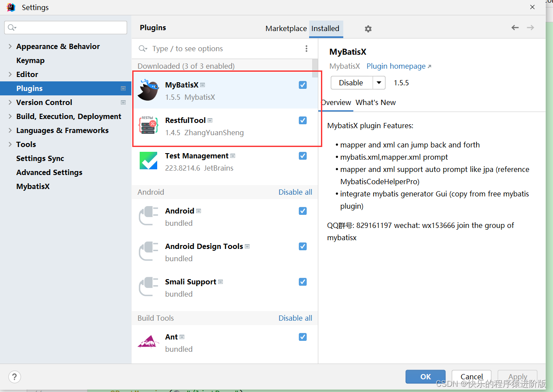This screenshot has width=553, height=392.
Task: Click the project-level icon beside Version Control
Action: 123,102
